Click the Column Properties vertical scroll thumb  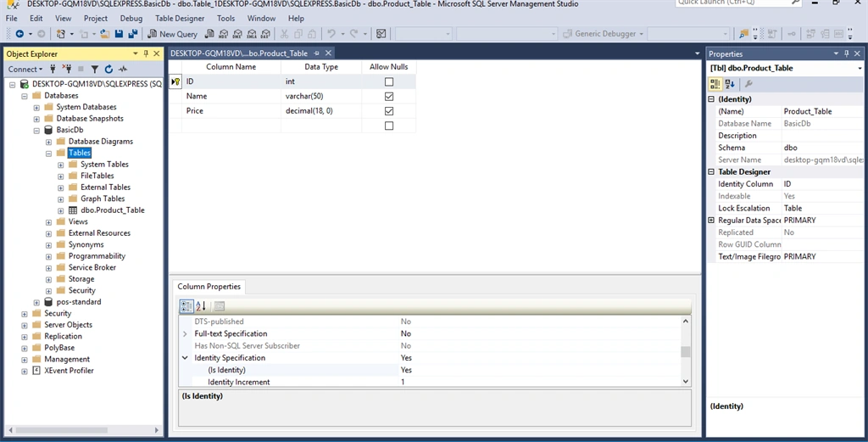[x=686, y=352]
